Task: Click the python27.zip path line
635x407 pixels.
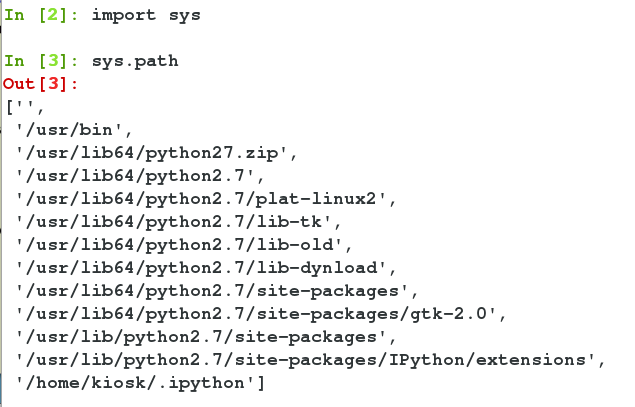Action: (152, 153)
